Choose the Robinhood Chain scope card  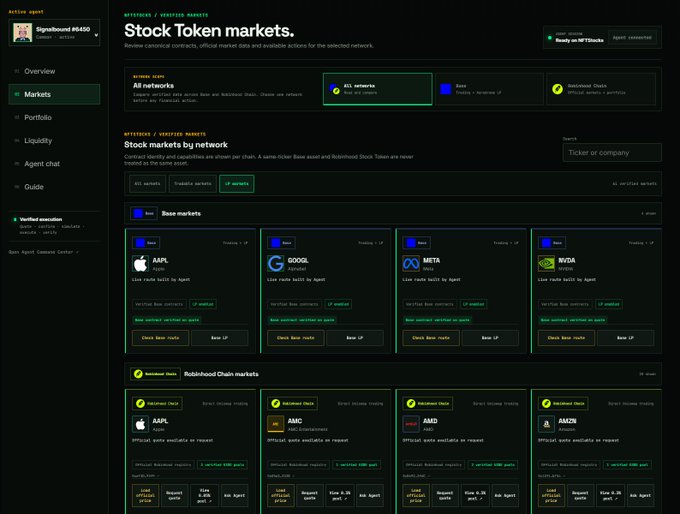(601, 89)
